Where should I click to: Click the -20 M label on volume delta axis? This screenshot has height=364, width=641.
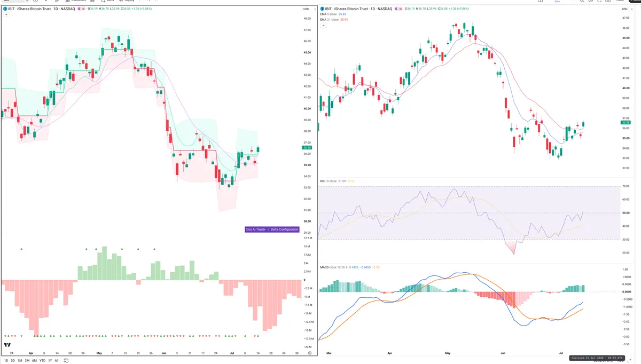[x=307, y=347]
